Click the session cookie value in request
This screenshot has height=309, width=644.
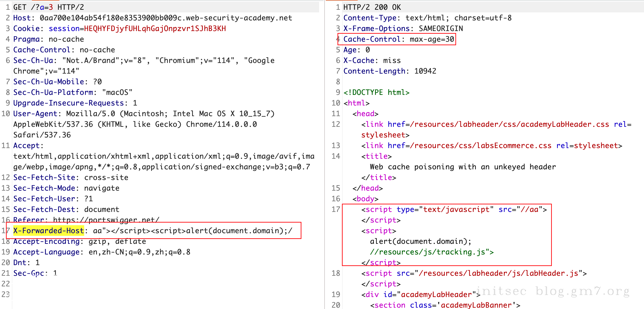pyautogui.click(x=155, y=29)
